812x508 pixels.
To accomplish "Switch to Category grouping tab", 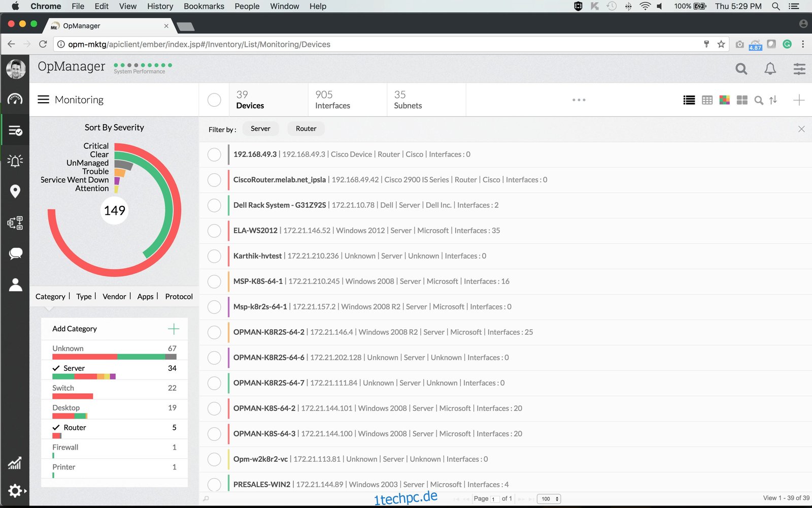I will [50, 297].
